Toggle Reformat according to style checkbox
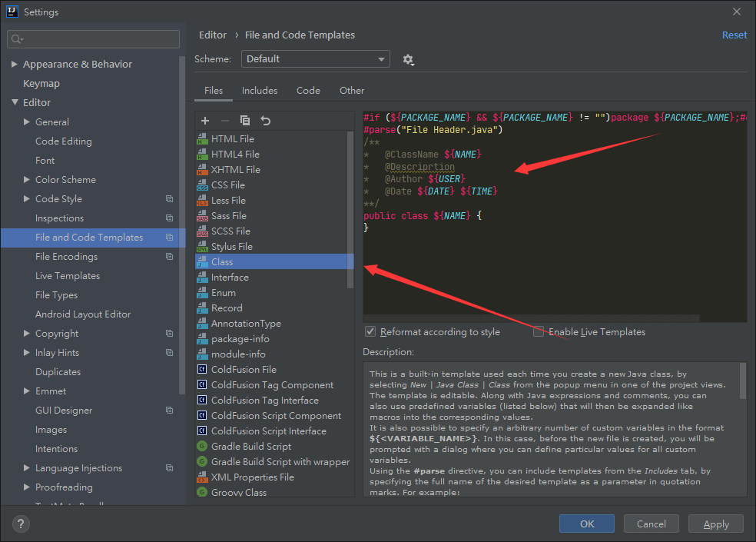 point(371,332)
